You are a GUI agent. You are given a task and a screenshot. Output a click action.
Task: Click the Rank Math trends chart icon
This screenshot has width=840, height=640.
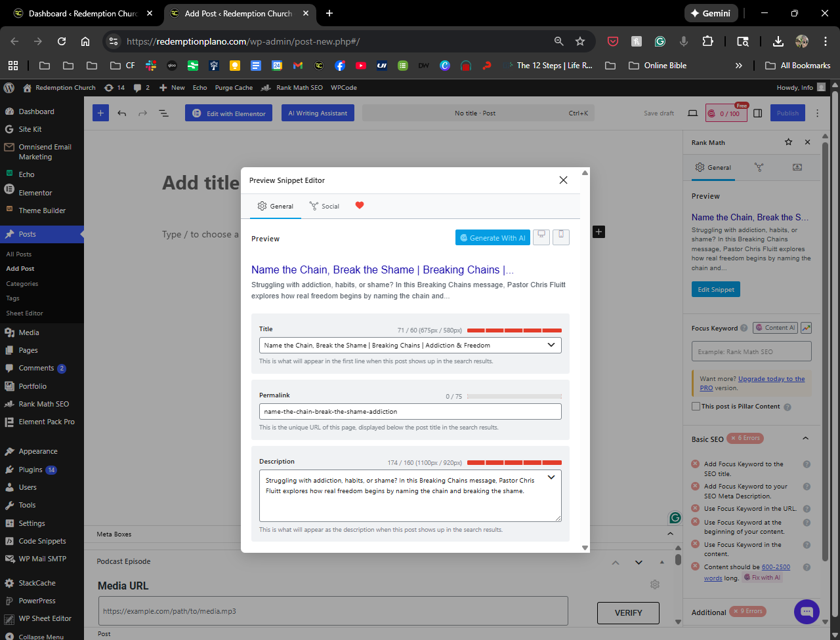coord(806,328)
